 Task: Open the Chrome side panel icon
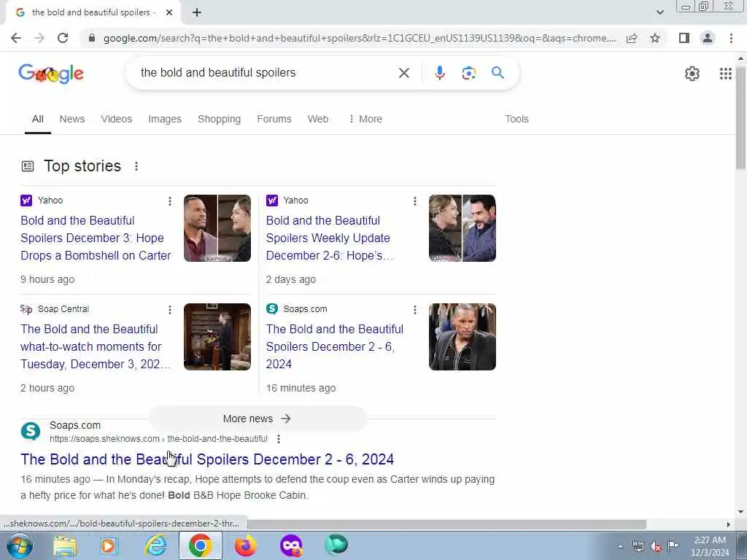click(x=684, y=38)
